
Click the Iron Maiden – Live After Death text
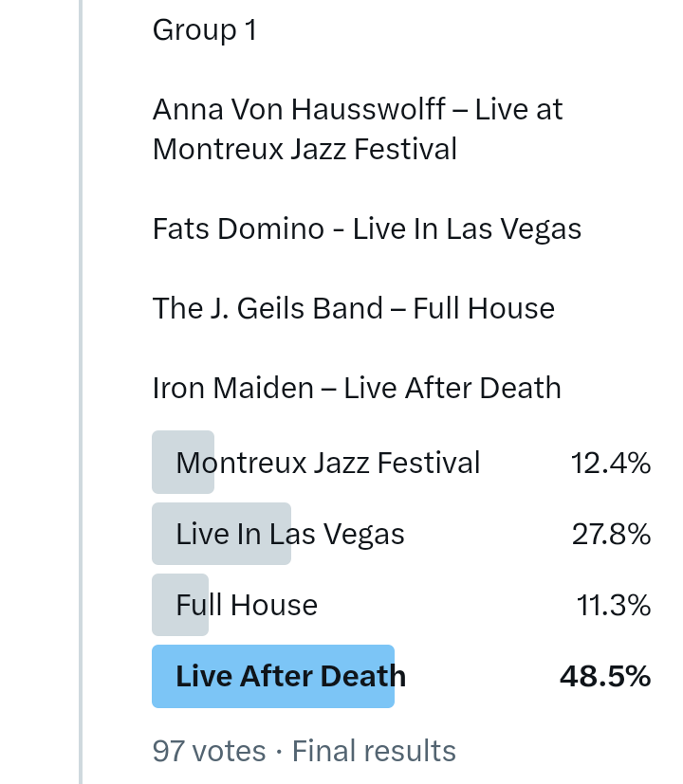click(357, 388)
